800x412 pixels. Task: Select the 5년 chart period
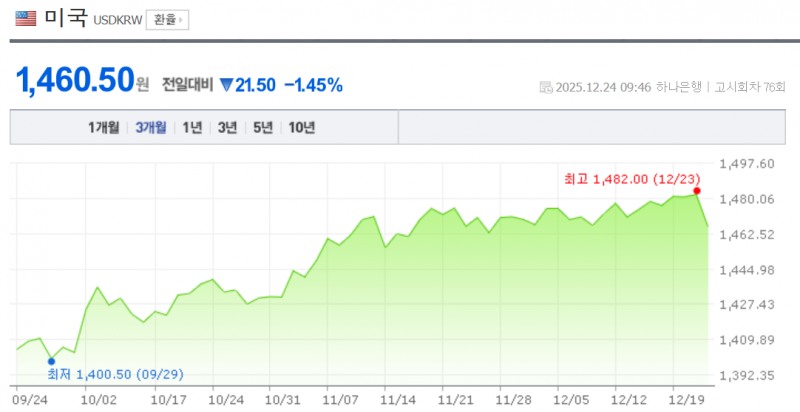click(263, 127)
